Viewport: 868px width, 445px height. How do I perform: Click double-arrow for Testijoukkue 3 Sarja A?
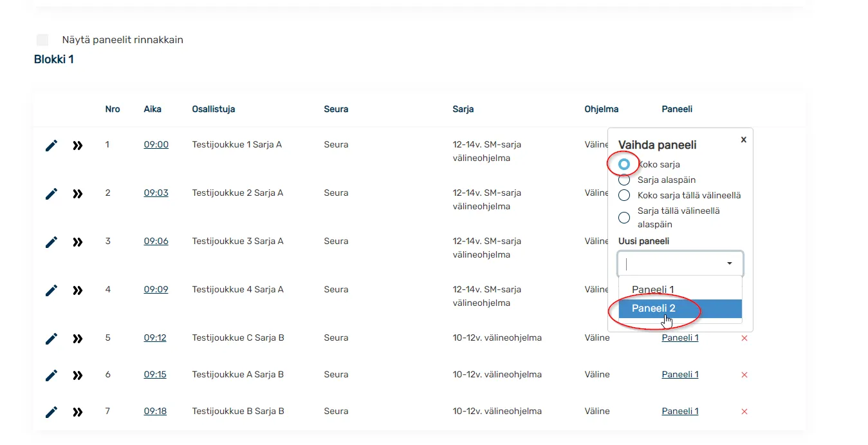pyautogui.click(x=78, y=242)
